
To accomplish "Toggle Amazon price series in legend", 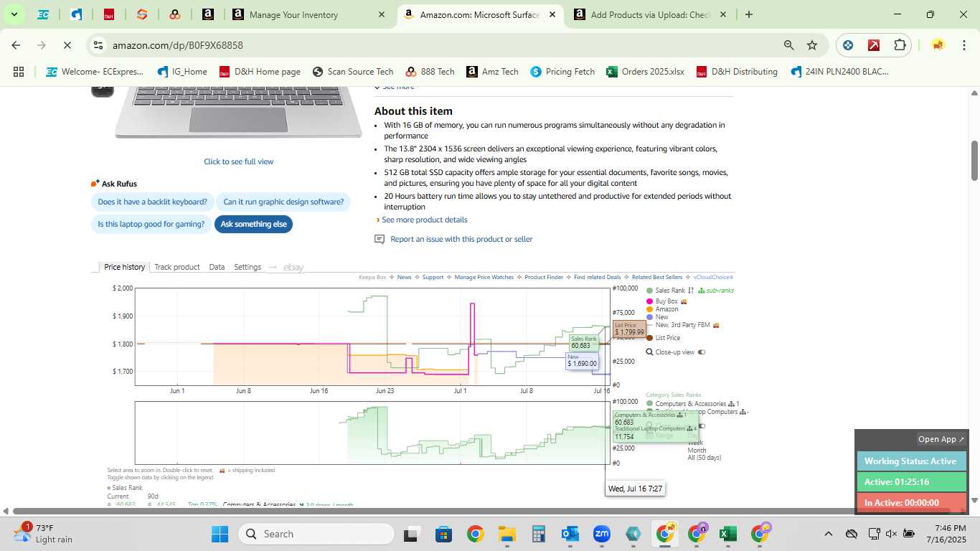I will point(662,309).
